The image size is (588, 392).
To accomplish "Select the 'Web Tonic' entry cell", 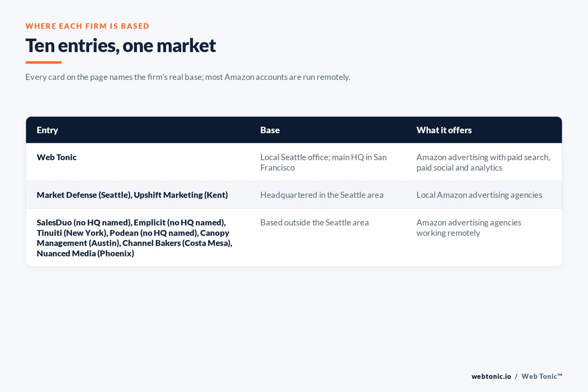I will click(57, 157).
